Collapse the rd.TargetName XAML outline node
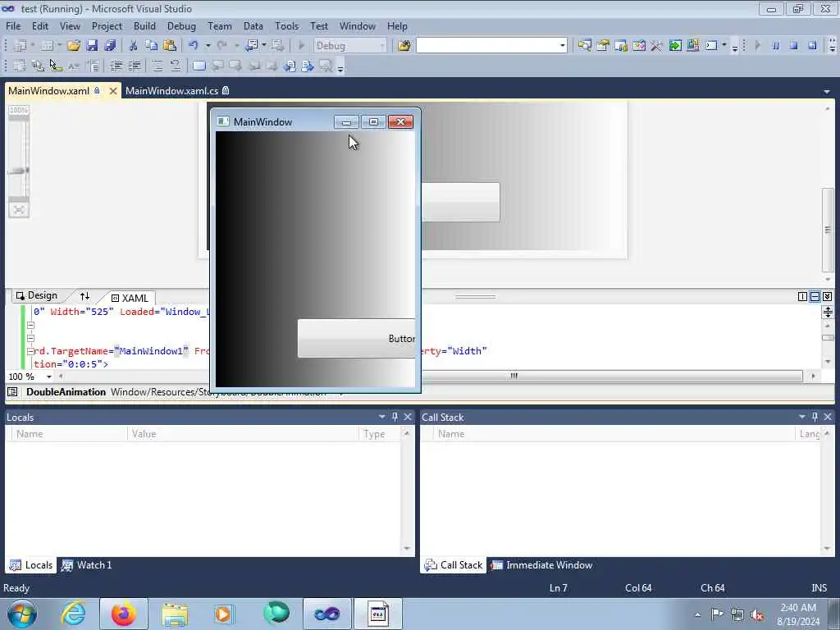The width and height of the screenshot is (840, 630). point(30,351)
